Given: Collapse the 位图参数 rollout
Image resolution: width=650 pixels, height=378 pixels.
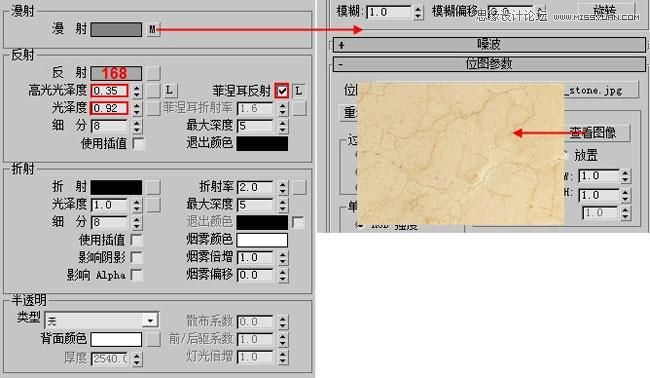Looking at the screenshot, I should pos(489,64).
